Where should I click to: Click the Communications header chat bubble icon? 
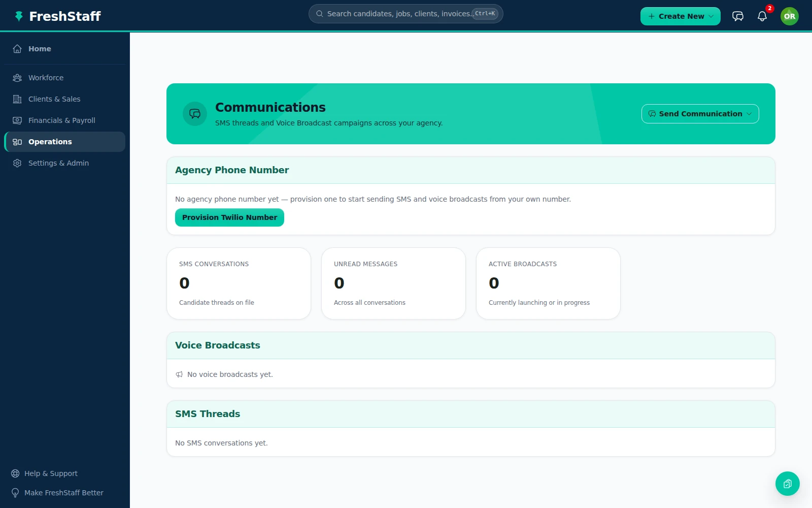pos(195,114)
